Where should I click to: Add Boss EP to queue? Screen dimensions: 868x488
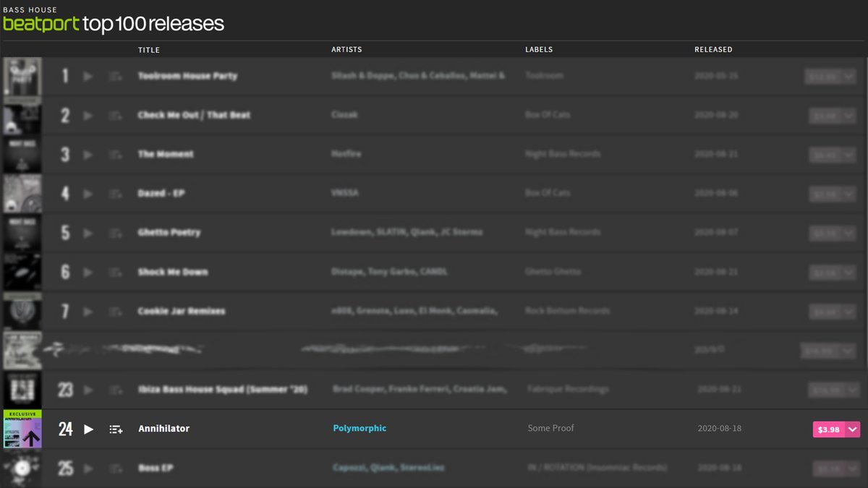tap(115, 468)
